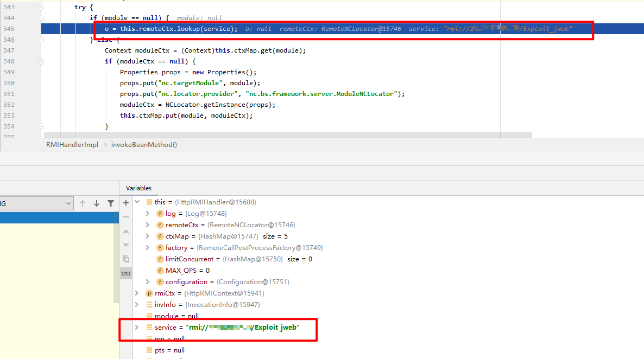Click the Remove Watch minus icon

[x=126, y=217]
